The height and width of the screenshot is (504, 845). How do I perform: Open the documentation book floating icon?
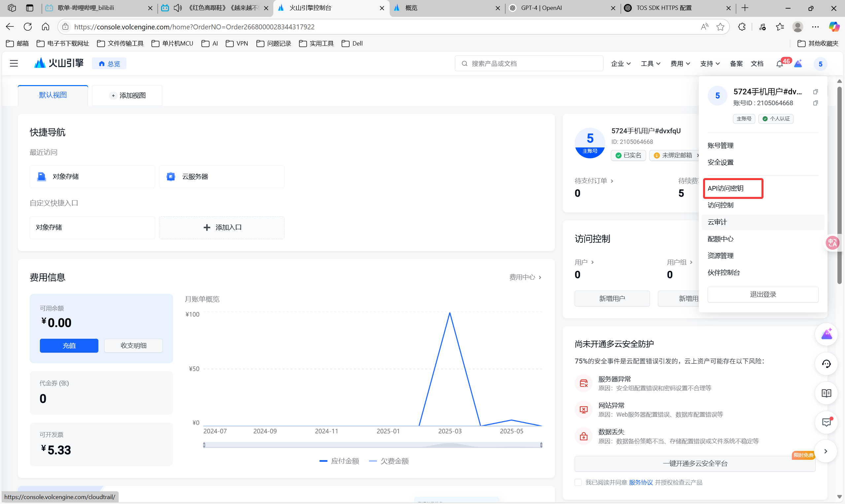pos(826,393)
